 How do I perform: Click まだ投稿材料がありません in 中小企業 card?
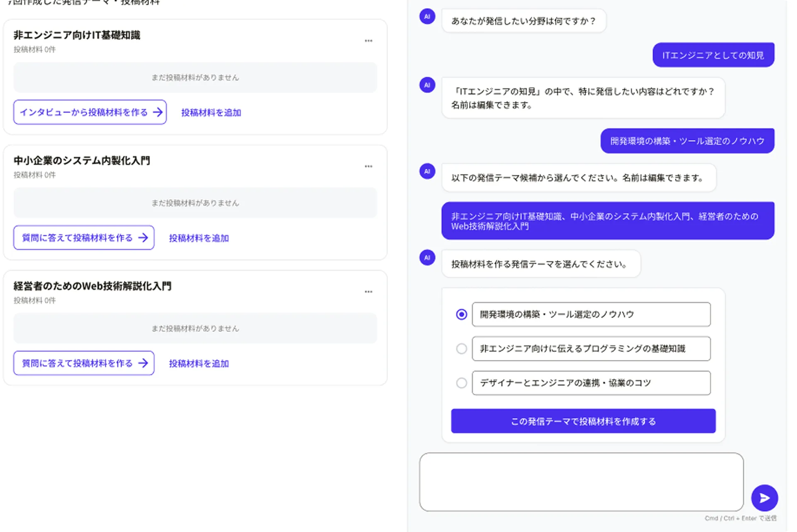pos(195,203)
